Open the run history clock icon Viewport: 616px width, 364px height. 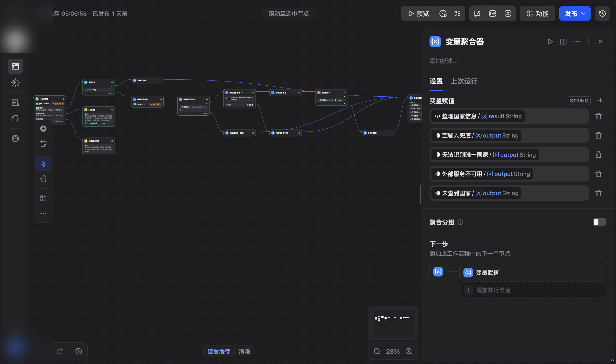(x=443, y=13)
